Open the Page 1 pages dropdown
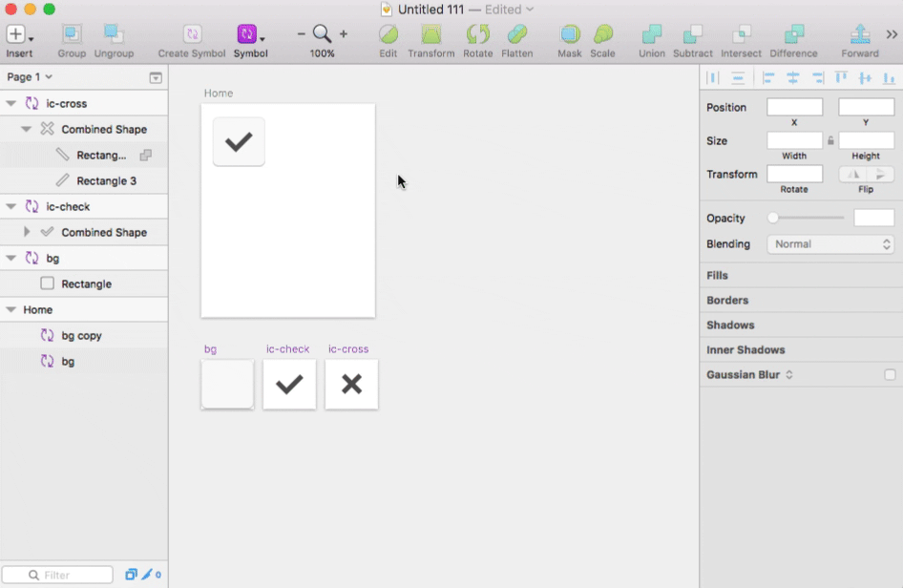 point(30,76)
